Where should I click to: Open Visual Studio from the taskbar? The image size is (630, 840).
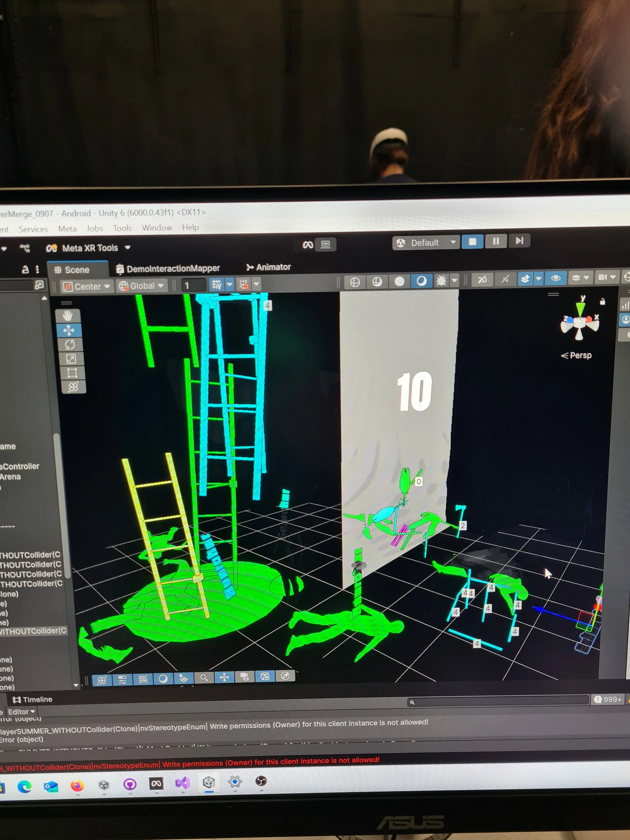click(x=182, y=783)
